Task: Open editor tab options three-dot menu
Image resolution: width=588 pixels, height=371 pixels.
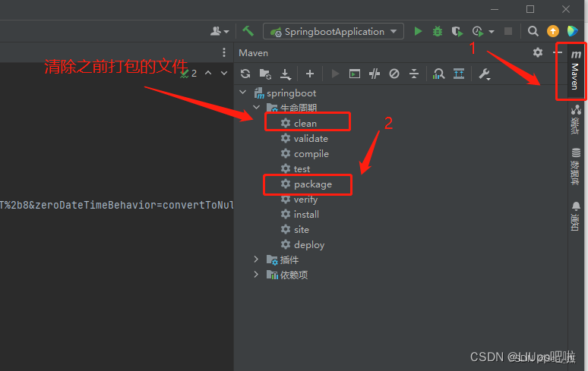Action: [224, 52]
